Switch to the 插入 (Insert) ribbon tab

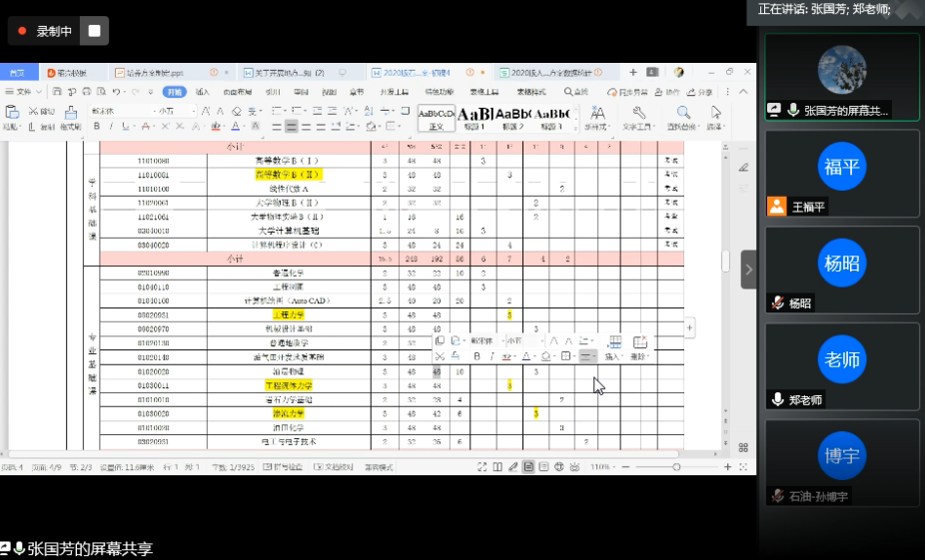pyautogui.click(x=203, y=92)
